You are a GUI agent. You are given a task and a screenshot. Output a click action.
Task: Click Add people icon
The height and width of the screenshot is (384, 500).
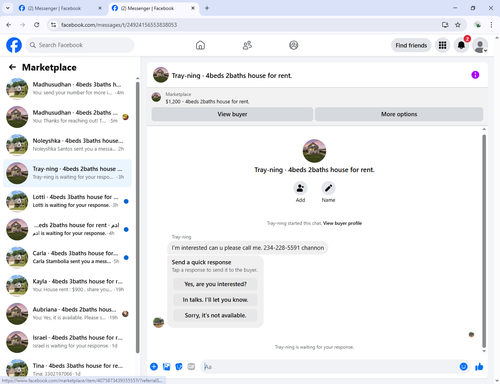(x=300, y=188)
